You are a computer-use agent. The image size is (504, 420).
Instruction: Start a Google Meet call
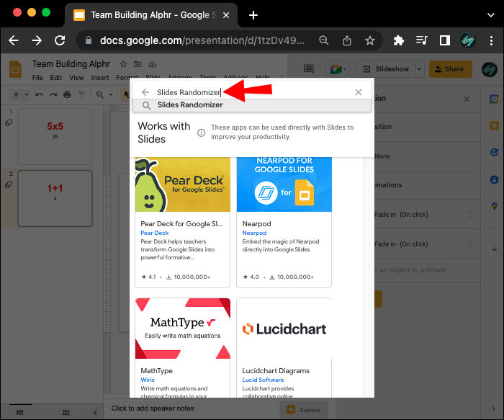338,69
